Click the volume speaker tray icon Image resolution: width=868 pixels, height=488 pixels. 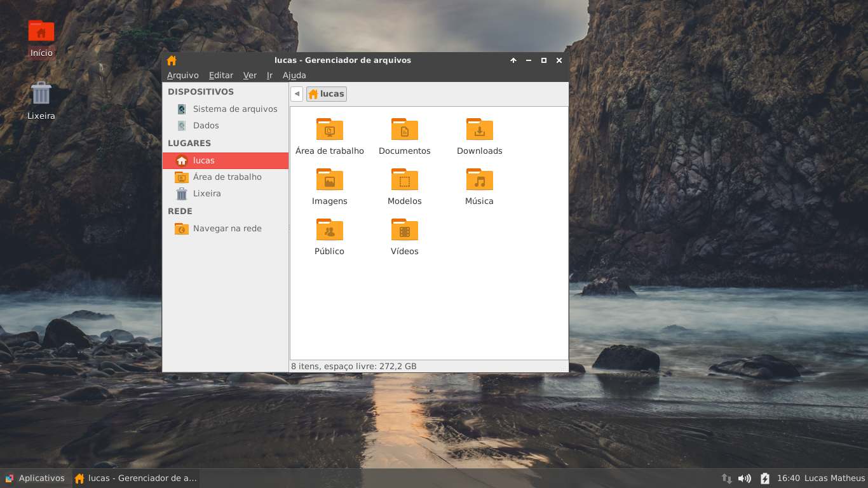point(745,478)
